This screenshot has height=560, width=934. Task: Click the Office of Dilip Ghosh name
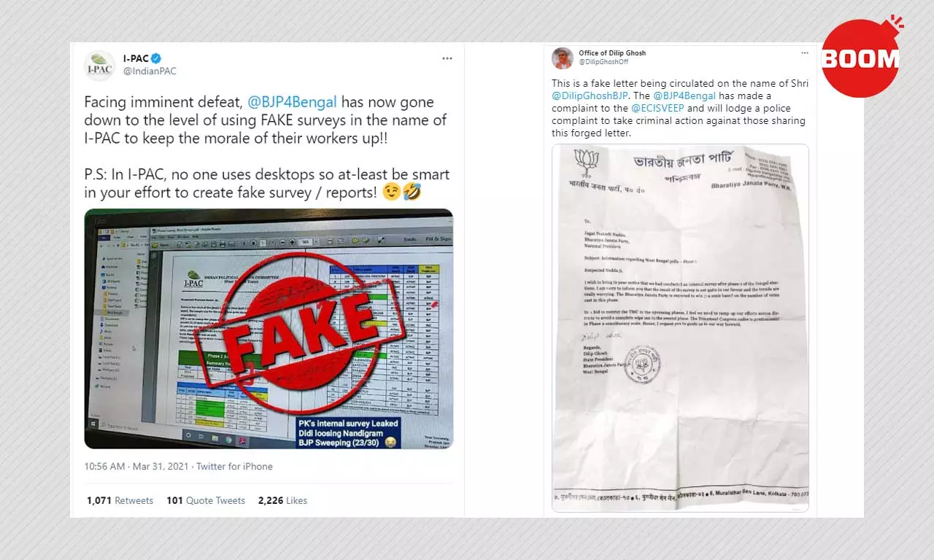[x=612, y=53]
